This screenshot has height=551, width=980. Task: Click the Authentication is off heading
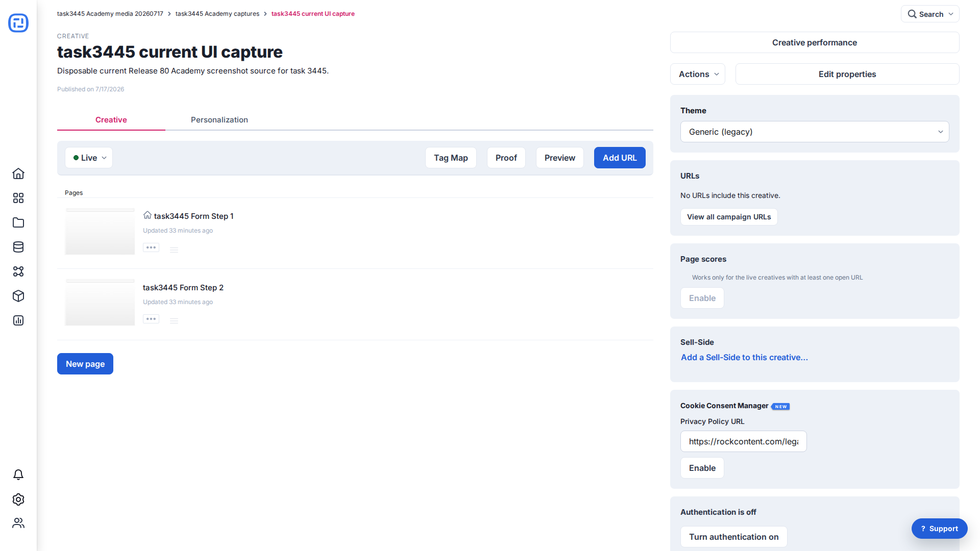(x=718, y=512)
